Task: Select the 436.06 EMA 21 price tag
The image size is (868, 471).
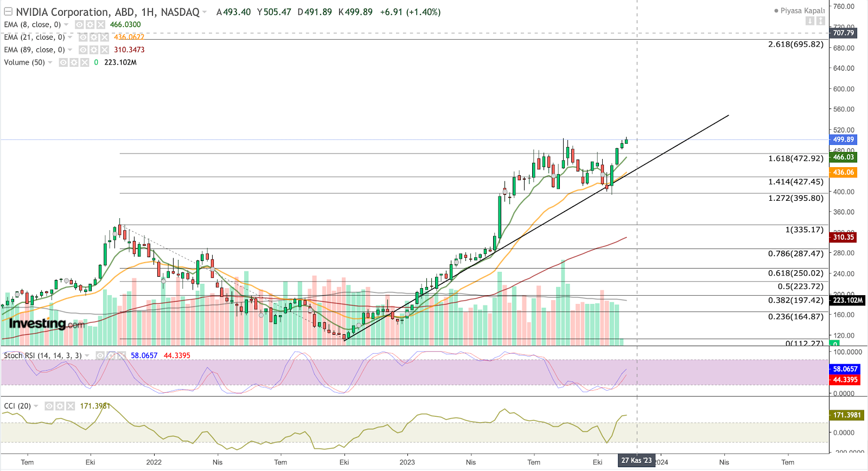Action: [x=844, y=172]
